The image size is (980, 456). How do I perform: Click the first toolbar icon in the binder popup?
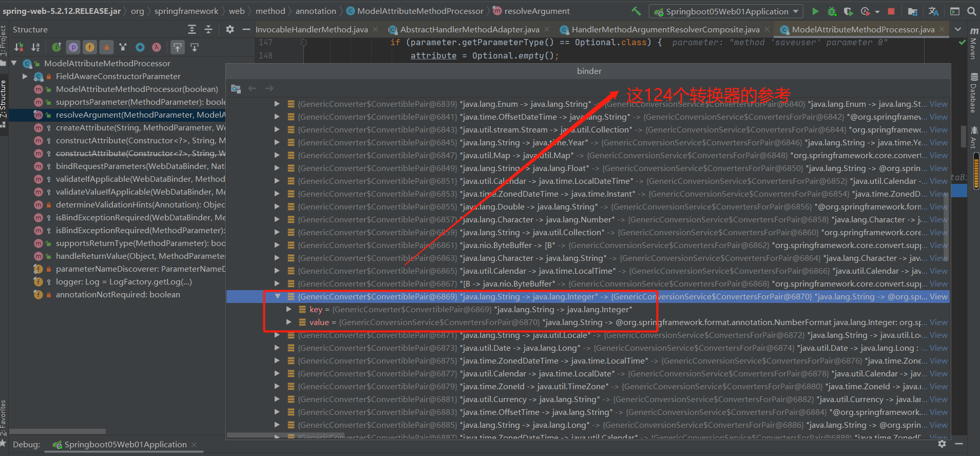coord(236,88)
